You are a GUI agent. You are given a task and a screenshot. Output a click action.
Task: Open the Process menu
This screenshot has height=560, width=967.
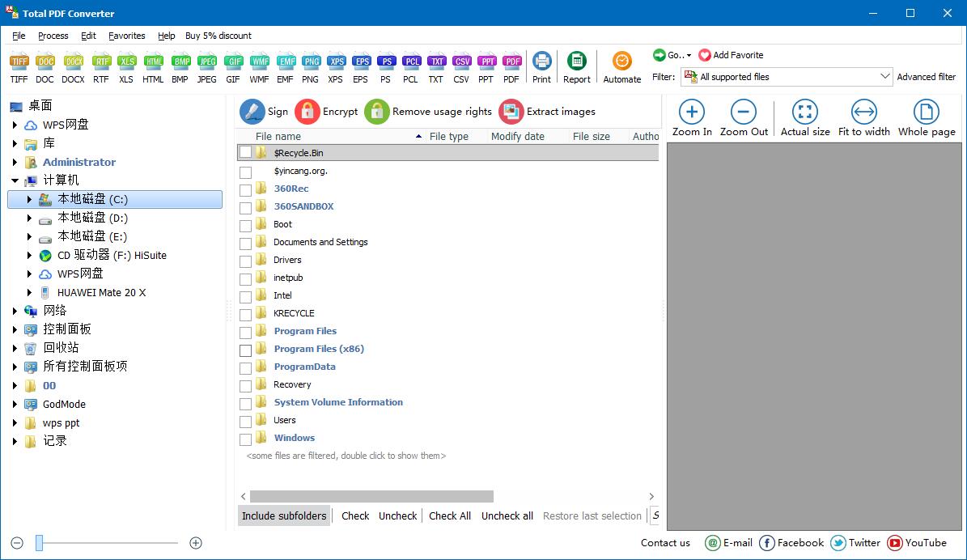53,36
